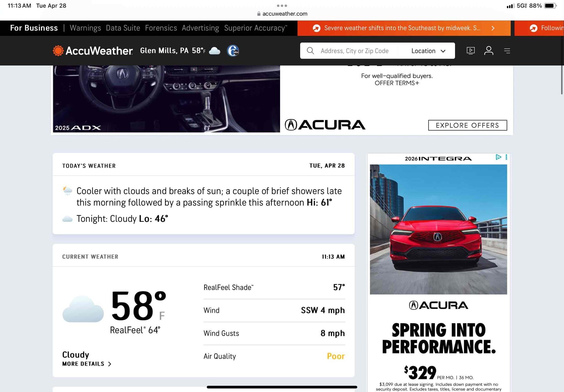
Task: Tap the breaking news arrow logo on orange banner
Action: point(316,28)
